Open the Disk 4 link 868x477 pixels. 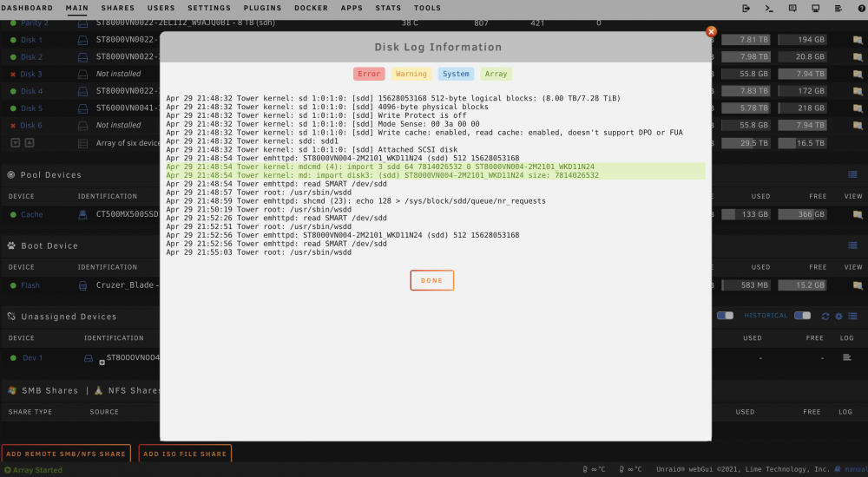click(31, 91)
